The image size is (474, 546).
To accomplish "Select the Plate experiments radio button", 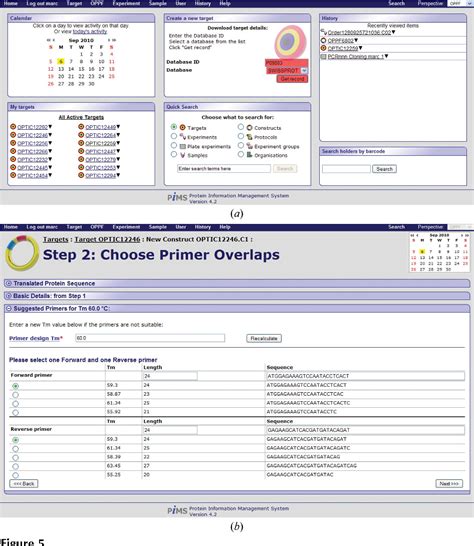I will pos(174,145).
